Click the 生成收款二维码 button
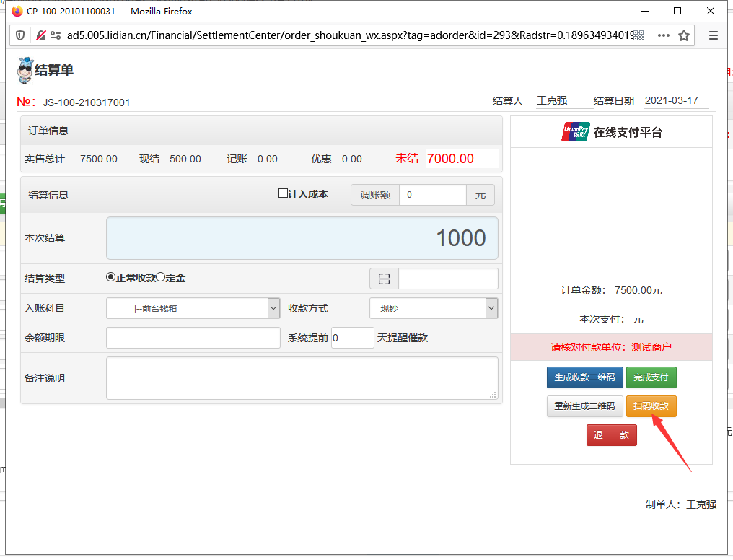733x560 pixels. 585,377
